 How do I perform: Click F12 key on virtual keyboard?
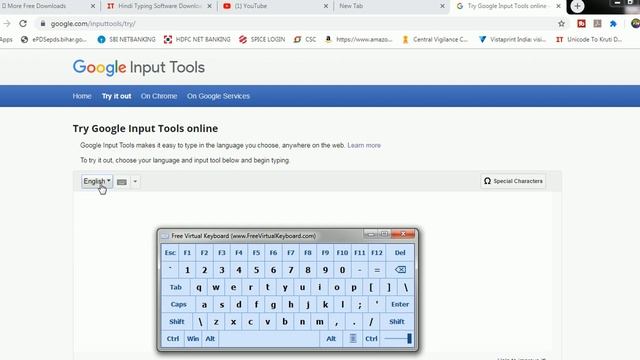(377, 253)
